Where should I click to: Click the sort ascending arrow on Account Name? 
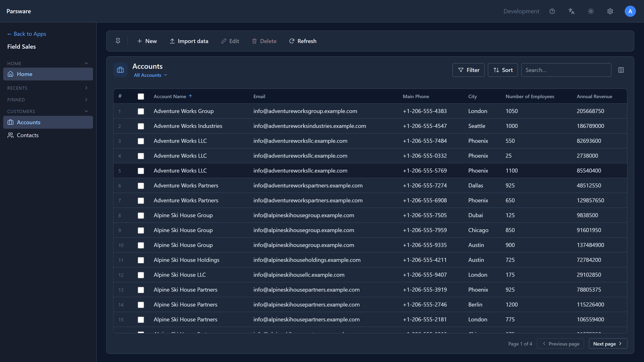pos(191,96)
